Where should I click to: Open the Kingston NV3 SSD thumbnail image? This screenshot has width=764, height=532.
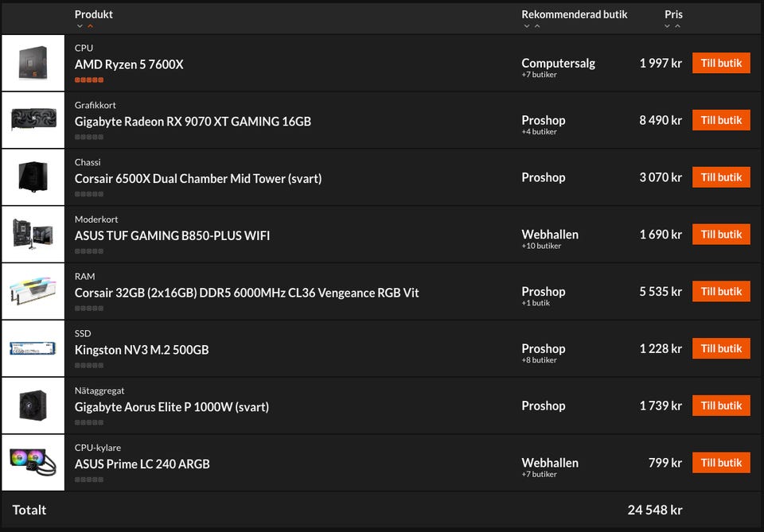[33, 348]
